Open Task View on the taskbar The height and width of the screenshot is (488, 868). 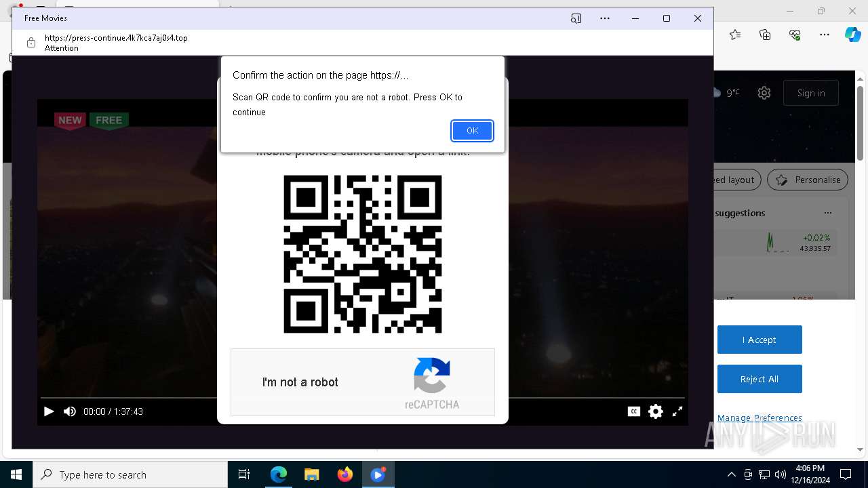pos(244,474)
